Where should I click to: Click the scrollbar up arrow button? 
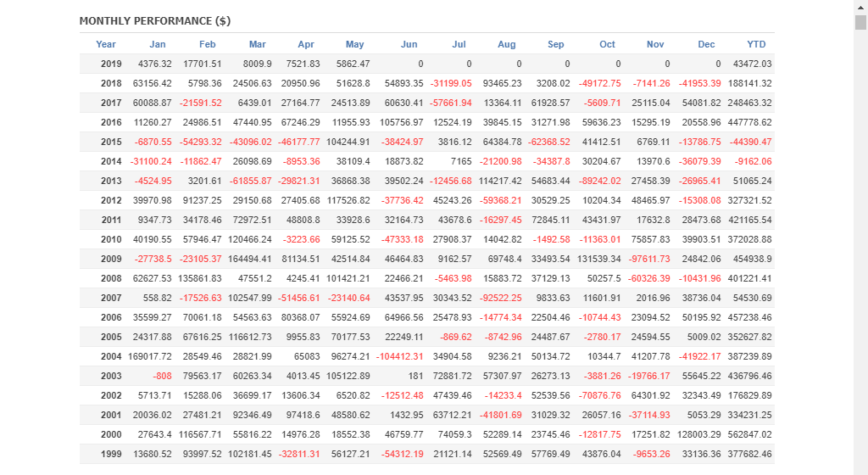point(860,6)
